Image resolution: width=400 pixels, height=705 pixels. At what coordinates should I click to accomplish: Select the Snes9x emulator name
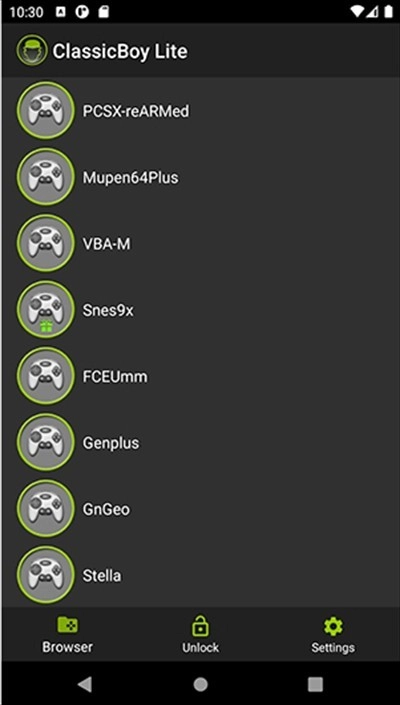108,310
